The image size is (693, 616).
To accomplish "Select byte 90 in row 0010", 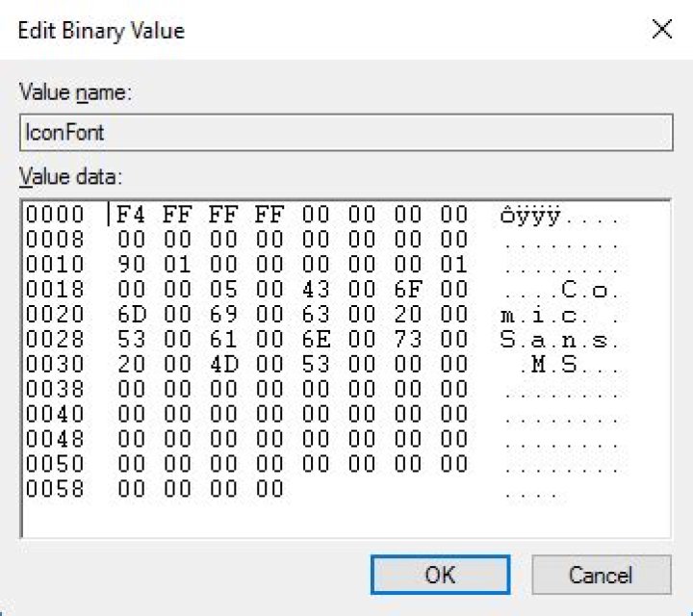I will pos(131,265).
